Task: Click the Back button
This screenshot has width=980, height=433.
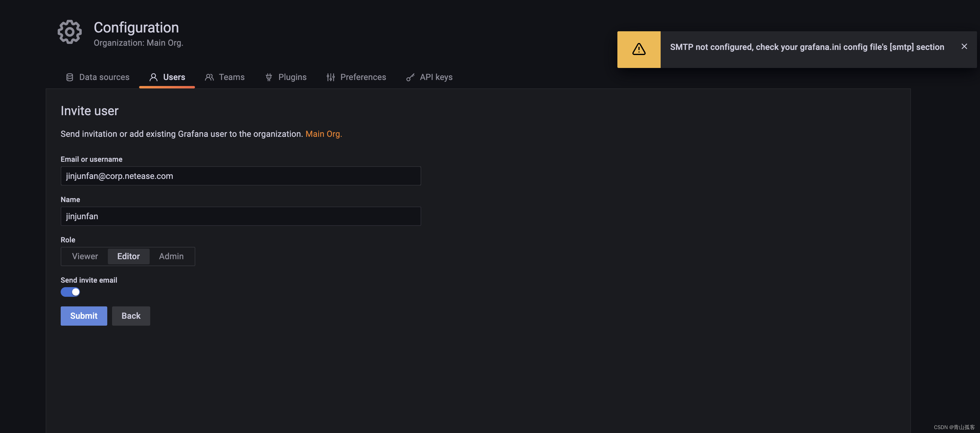Action: [131, 316]
